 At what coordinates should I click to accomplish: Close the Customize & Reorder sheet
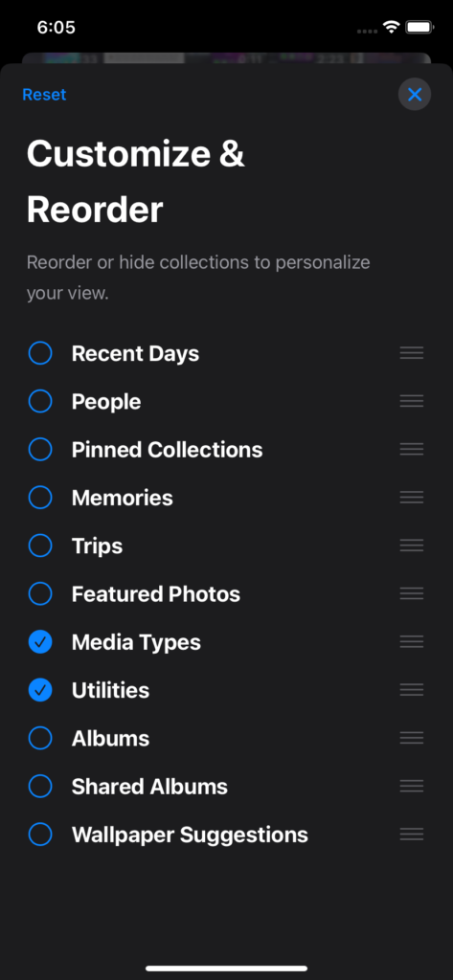coord(414,95)
